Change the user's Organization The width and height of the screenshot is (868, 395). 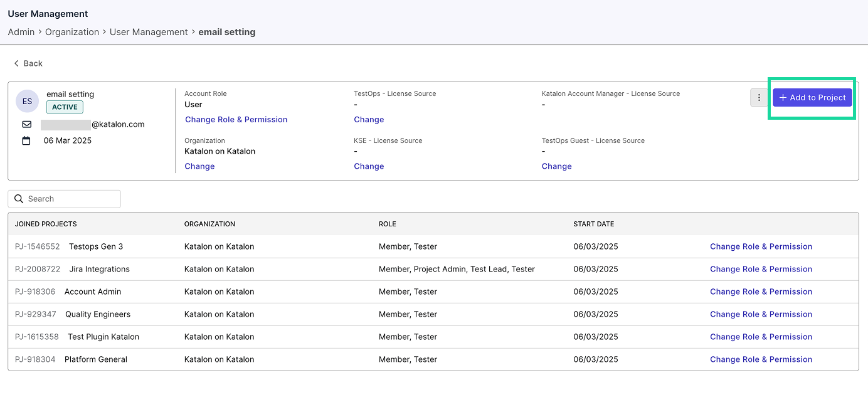(199, 166)
